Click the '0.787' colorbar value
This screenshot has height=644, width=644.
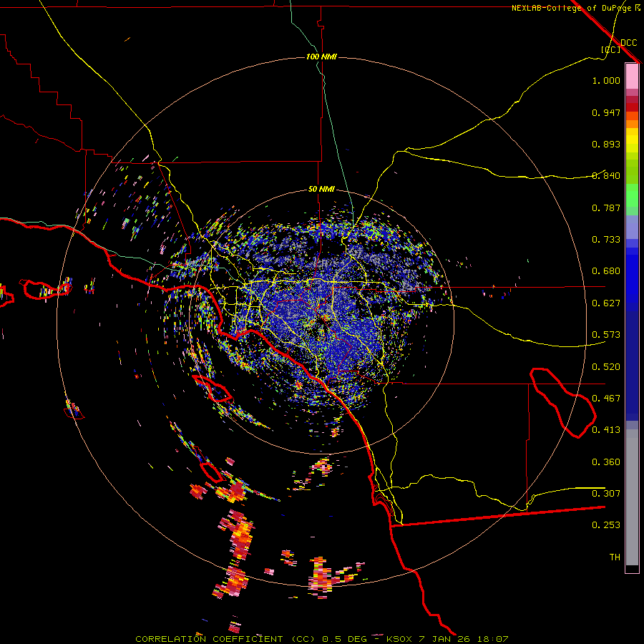606,208
